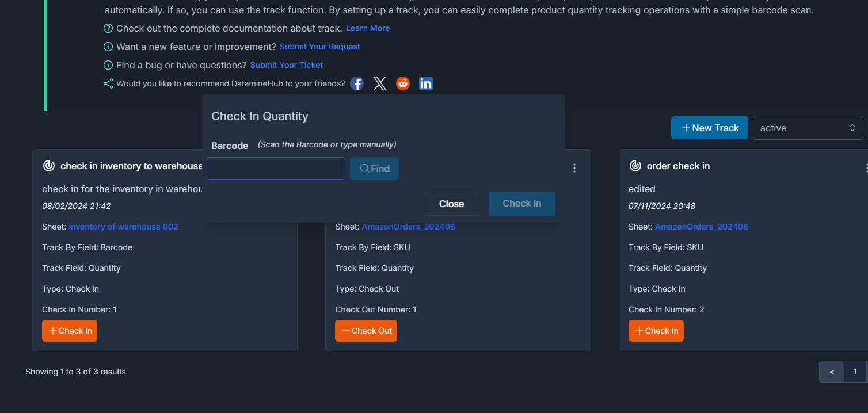Screen dimensions: 868x413
Task: Click the question mark icon beside documentation text
Action: 108,28
